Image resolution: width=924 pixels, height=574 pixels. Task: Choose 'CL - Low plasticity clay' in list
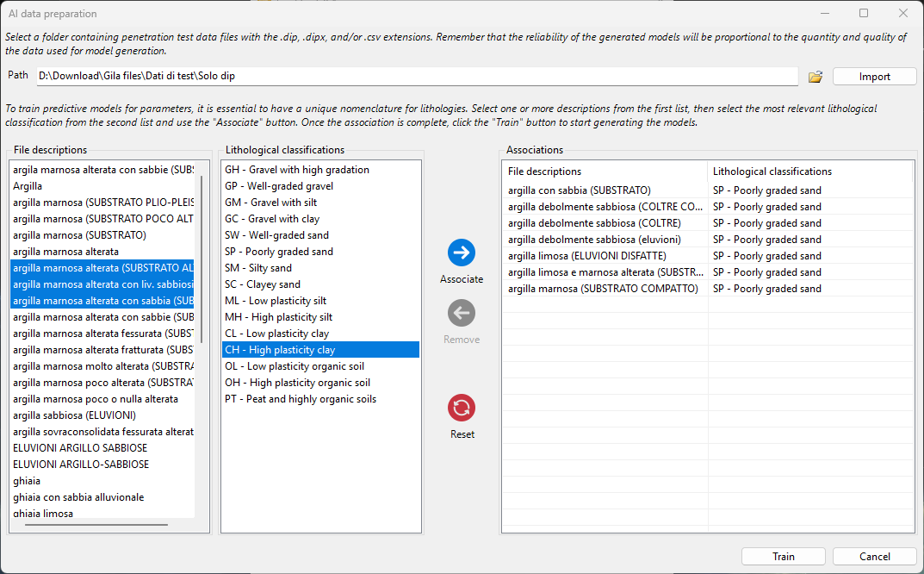click(276, 334)
